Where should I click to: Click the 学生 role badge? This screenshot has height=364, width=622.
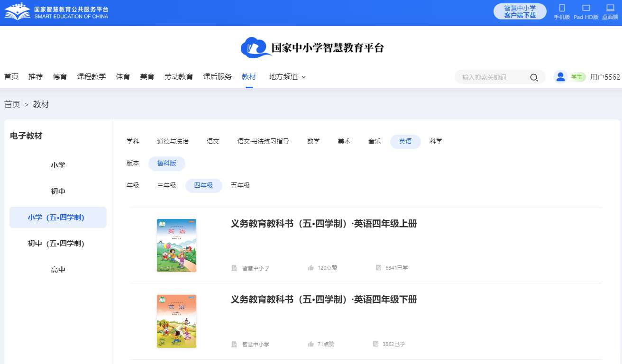(577, 77)
